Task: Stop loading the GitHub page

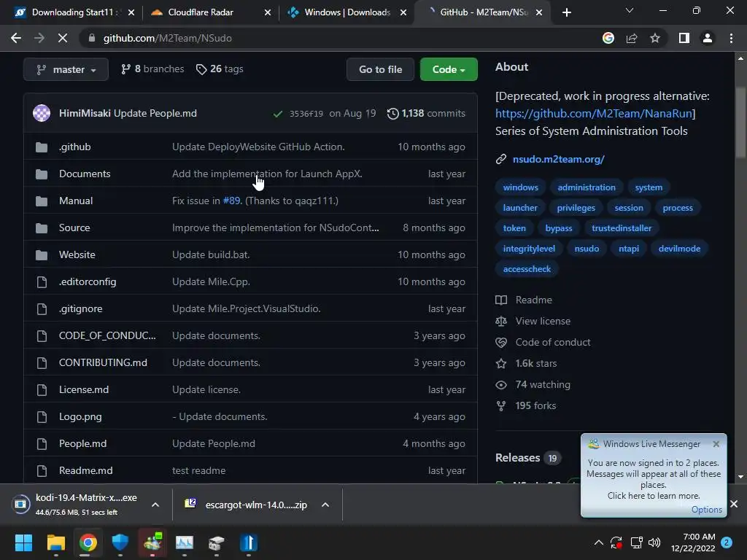Action: 63,38
